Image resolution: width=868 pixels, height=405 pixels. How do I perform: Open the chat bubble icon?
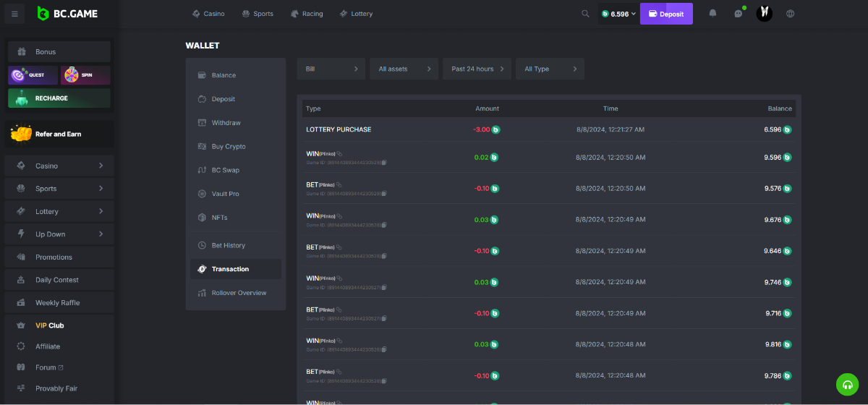[x=738, y=14]
